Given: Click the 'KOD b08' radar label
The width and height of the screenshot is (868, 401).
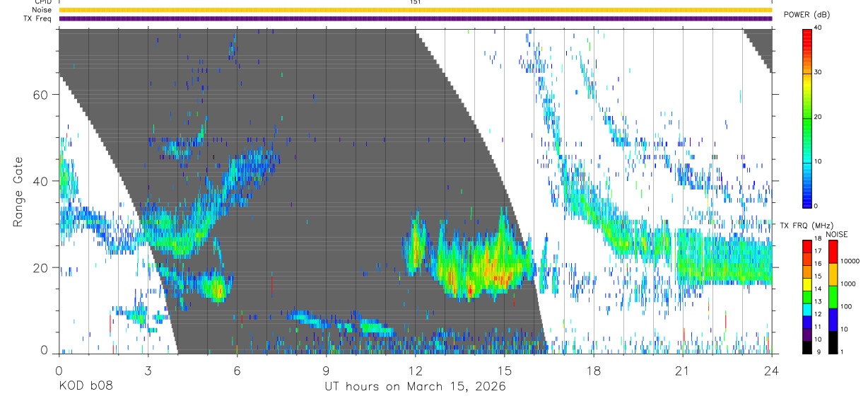Looking at the screenshot, I should tap(85, 387).
